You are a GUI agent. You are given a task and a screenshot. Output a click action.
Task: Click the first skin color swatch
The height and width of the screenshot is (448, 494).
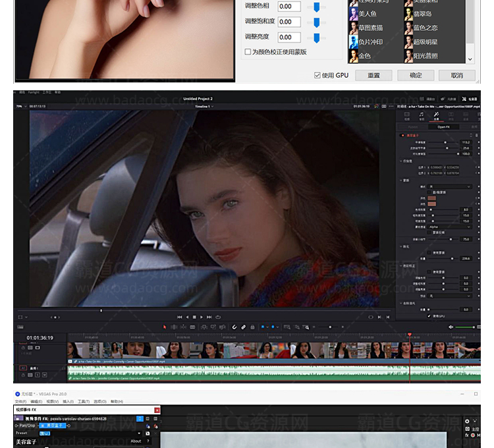point(432,198)
